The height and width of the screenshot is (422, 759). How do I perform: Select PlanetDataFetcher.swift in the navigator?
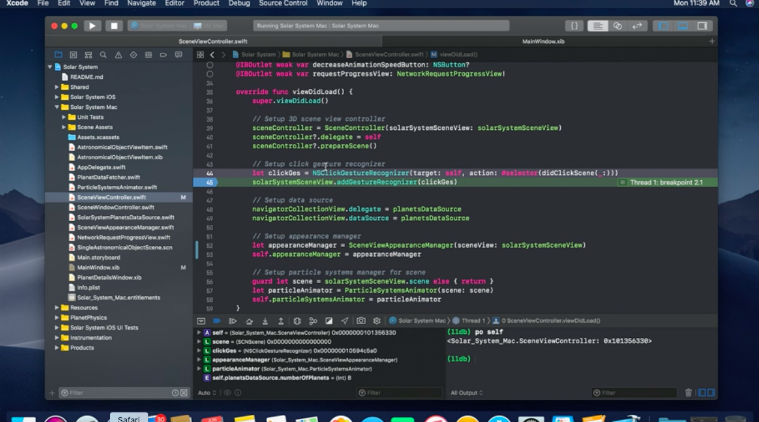pos(108,177)
